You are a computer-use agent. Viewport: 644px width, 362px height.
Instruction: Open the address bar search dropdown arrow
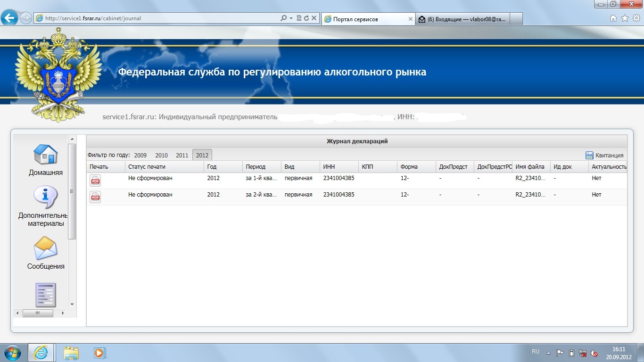tap(291, 18)
